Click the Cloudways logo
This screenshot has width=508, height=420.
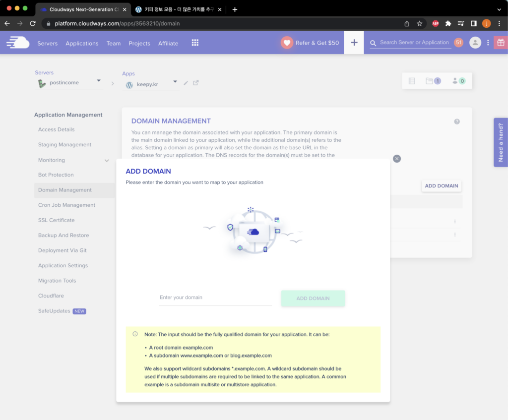(18, 43)
